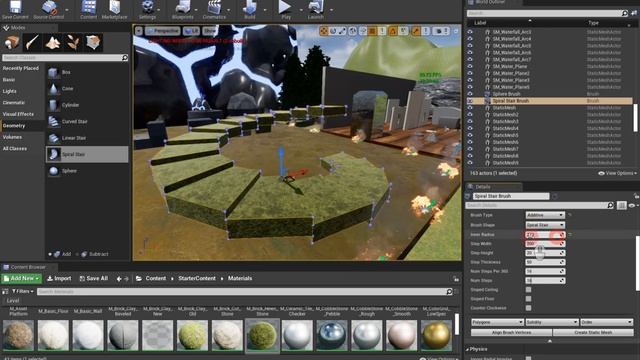Click the Build toolbar icon
This screenshot has width=640, height=360.
coord(249,9)
